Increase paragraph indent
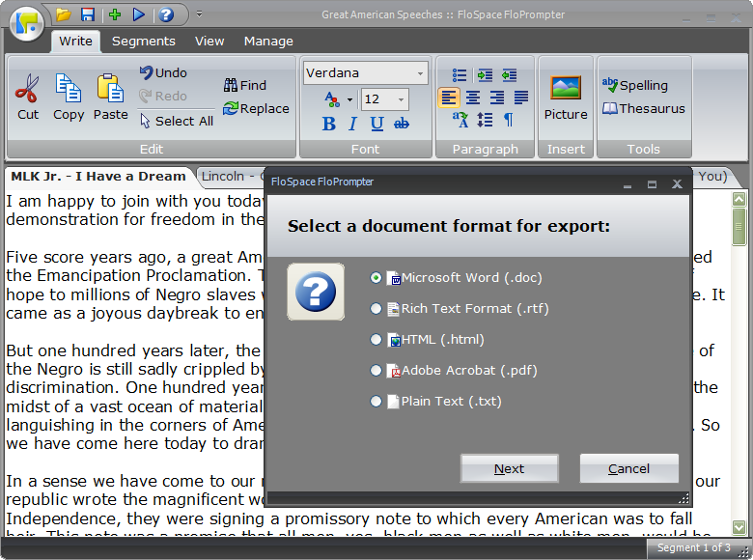 485,75
